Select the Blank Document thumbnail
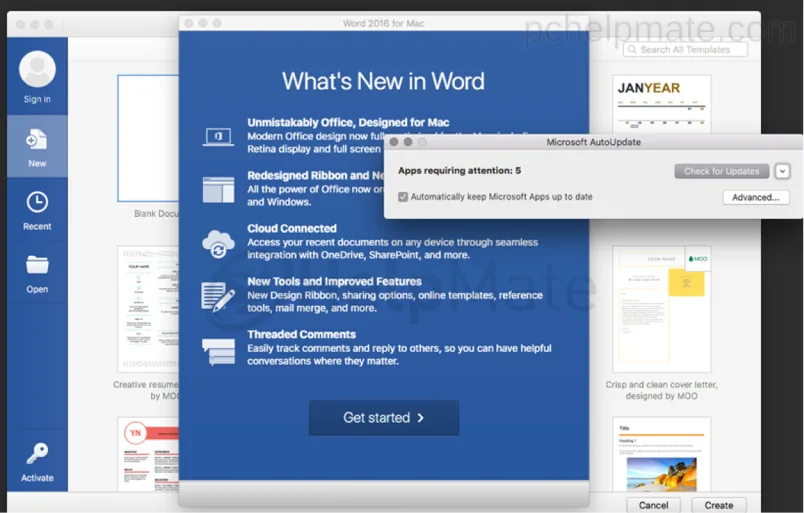This screenshot has height=513, width=804. pos(148,138)
